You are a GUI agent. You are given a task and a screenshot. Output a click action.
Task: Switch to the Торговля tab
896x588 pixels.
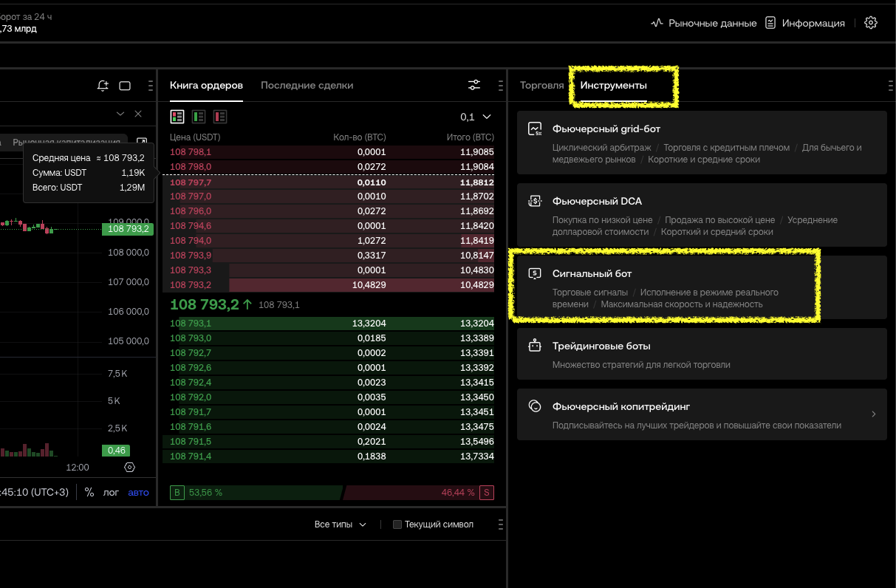541,85
